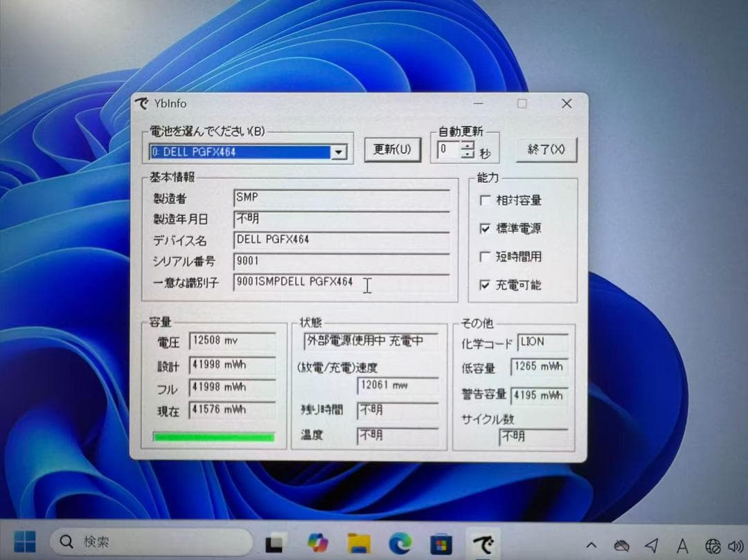Expand hidden icons in the system tray
Viewport: 748px width, 560px height.
(591, 544)
